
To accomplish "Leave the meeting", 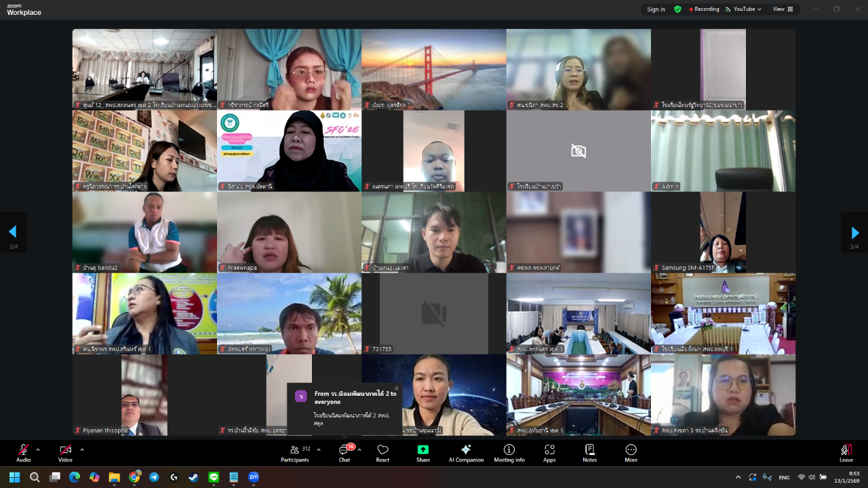I will pyautogui.click(x=846, y=453).
